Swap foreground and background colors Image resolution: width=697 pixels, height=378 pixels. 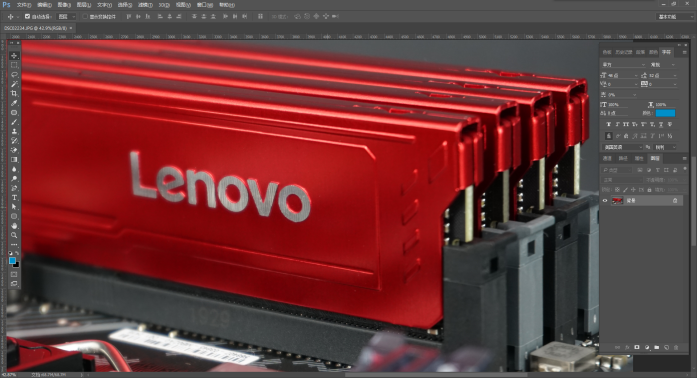pos(17,253)
